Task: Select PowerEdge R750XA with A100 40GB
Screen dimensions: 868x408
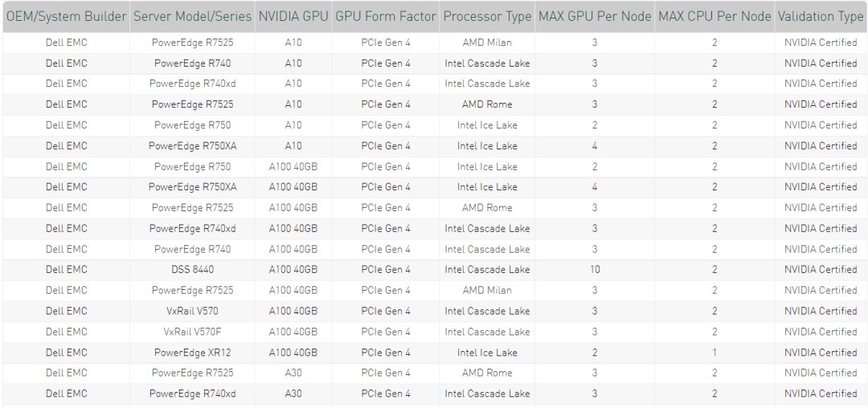Action: coord(192,187)
